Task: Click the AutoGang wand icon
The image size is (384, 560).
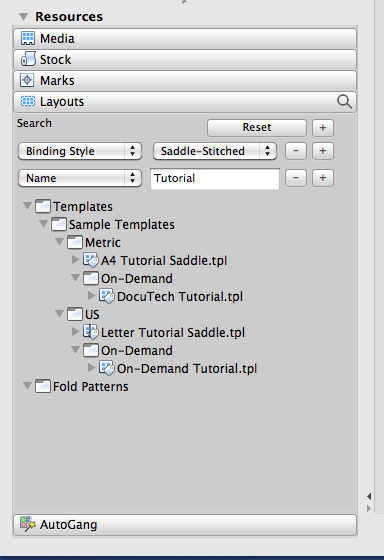Action: pyautogui.click(x=28, y=524)
